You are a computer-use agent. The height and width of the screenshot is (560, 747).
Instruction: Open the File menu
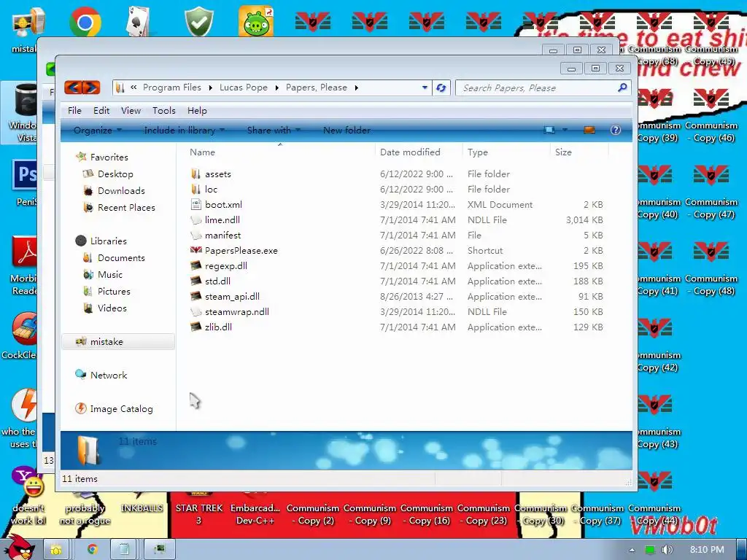point(74,111)
